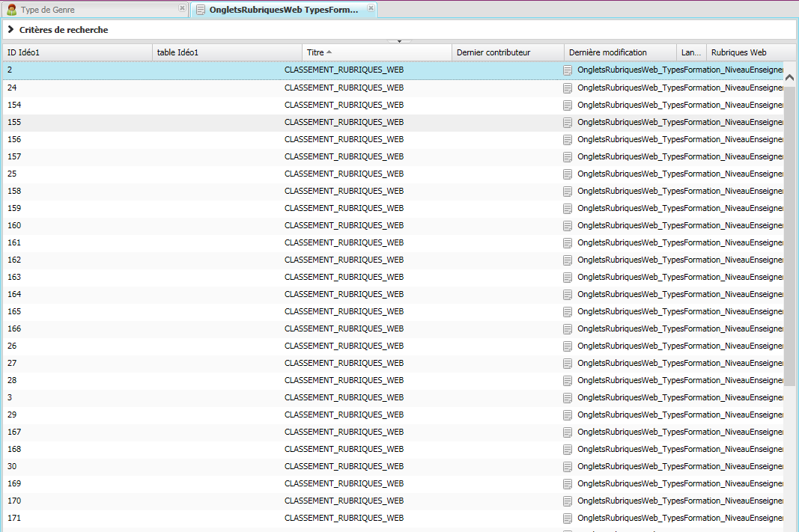Close the Type de Genre tab
The height and width of the screenshot is (532, 799).
[182, 8]
